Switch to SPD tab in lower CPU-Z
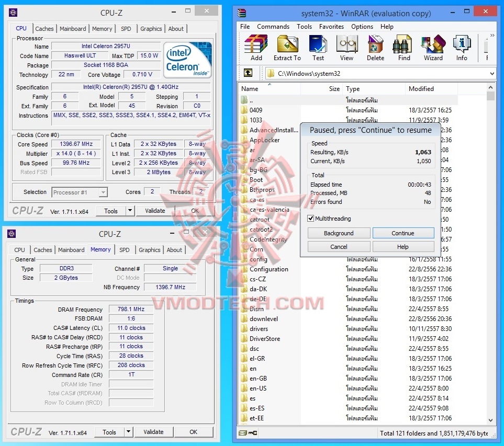Image resolution: width=504 pixels, height=446 pixels. click(x=125, y=250)
